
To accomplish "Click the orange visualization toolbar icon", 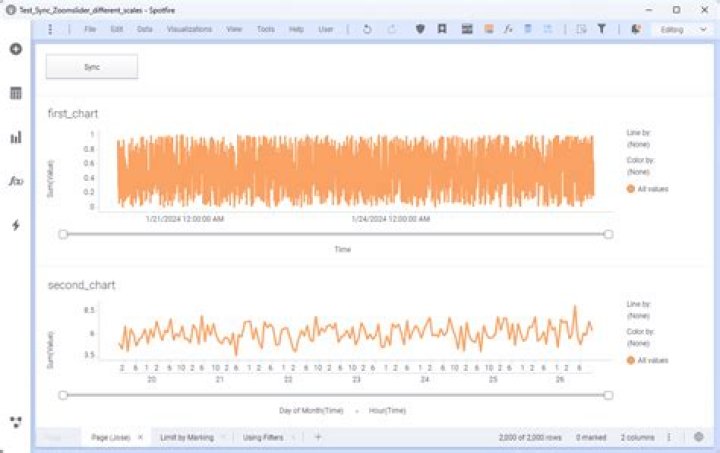I will (x=489, y=29).
